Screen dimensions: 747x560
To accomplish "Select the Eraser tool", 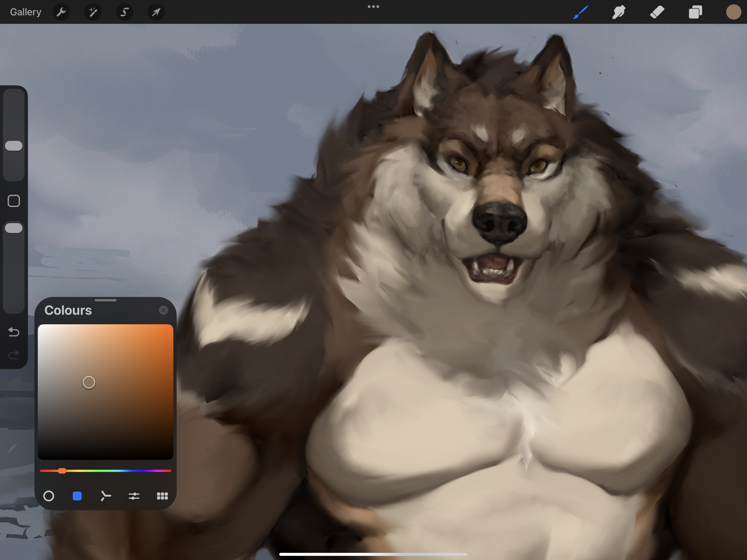I will pos(657,12).
